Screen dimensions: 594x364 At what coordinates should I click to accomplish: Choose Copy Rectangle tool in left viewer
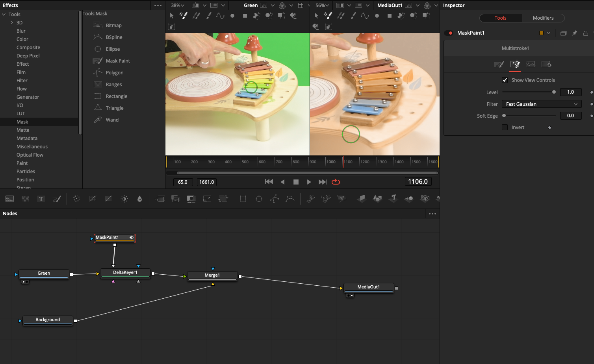click(281, 16)
